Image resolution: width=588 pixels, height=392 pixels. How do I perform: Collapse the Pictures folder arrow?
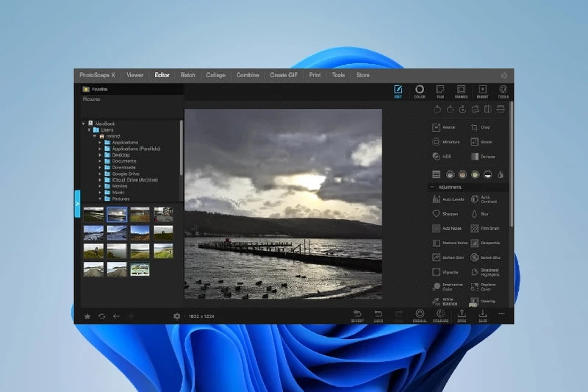[x=100, y=199]
